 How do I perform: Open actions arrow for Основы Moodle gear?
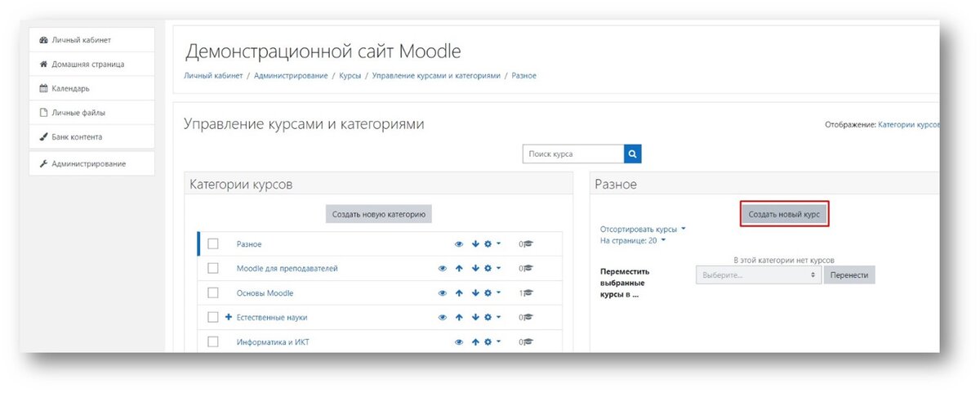[498, 293]
